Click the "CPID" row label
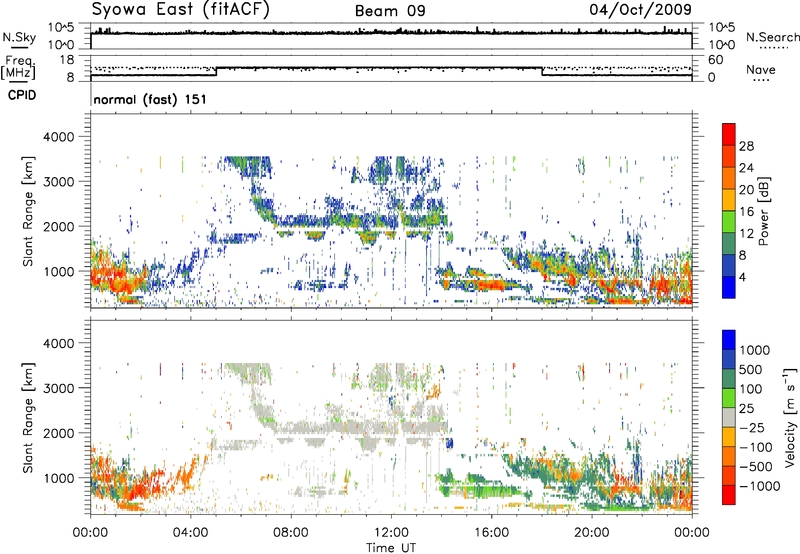800x554 pixels. pos(22,95)
